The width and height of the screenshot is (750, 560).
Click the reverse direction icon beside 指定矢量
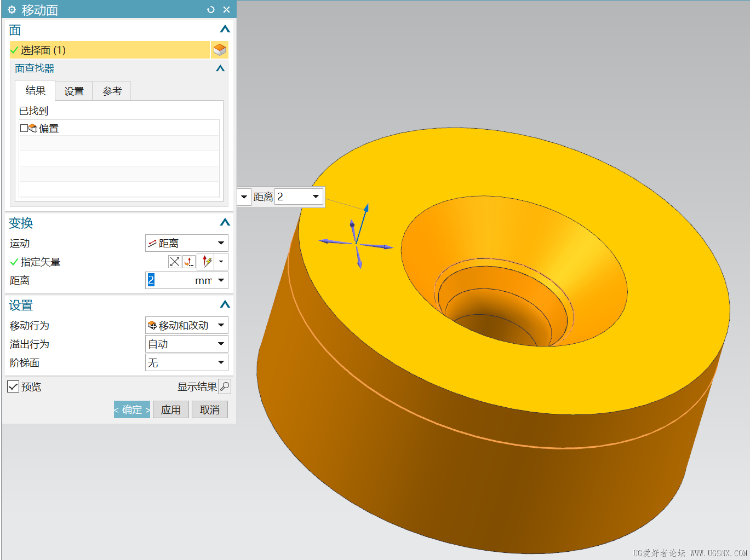coord(174,262)
